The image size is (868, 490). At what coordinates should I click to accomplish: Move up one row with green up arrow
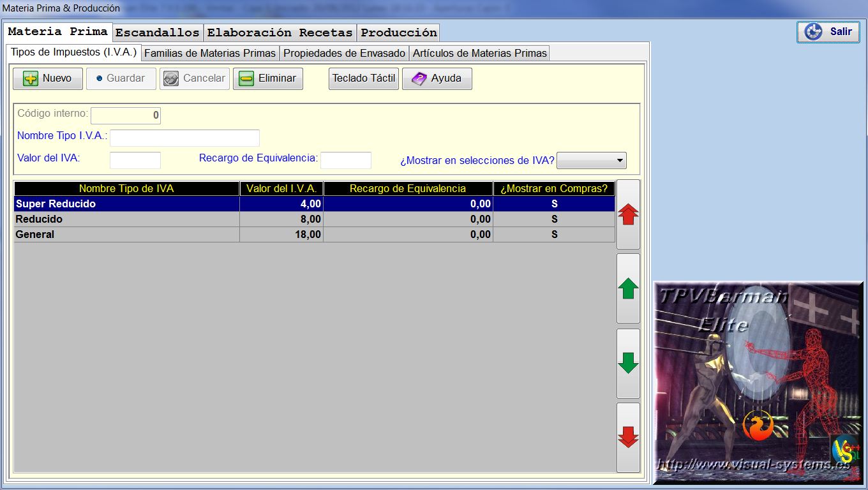[x=628, y=288]
